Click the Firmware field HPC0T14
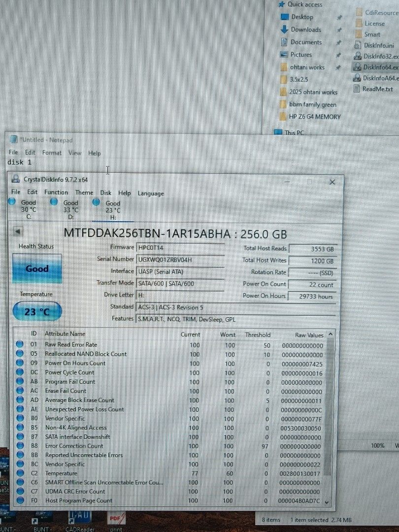399x532 pixels. (180, 248)
